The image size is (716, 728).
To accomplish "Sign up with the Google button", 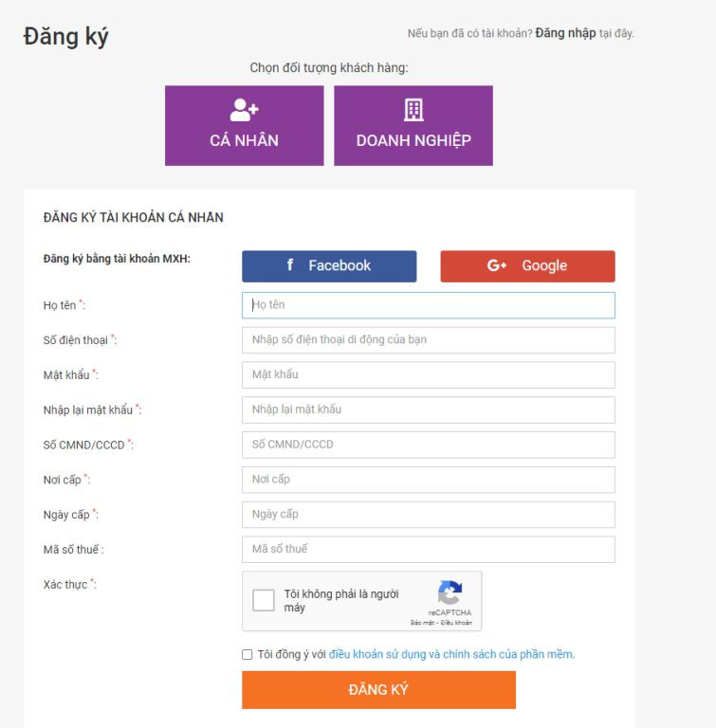I will click(x=527, y=266).
